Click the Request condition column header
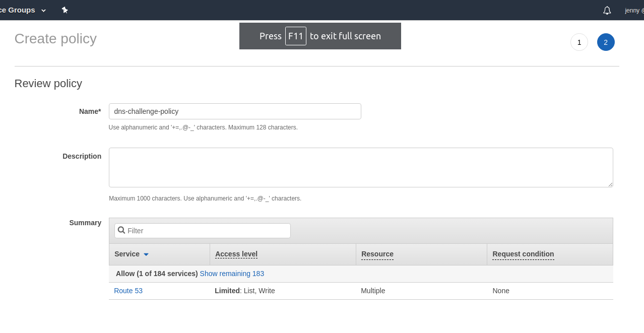 pos(523,254)
